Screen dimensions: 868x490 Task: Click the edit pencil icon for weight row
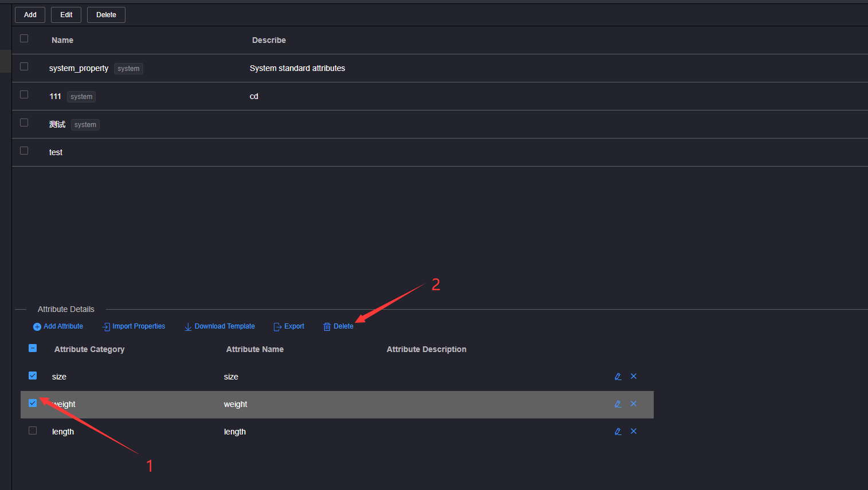tap(618, 404)
